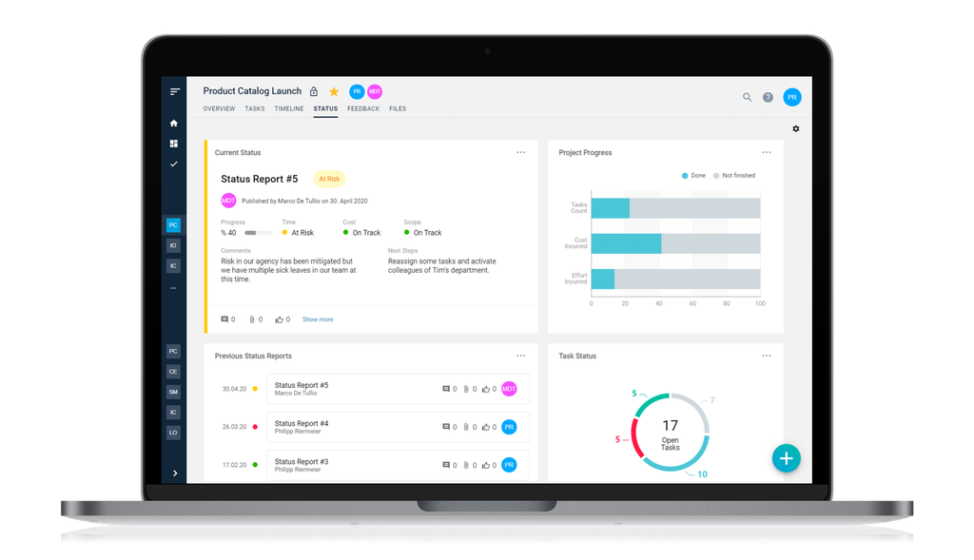This screenshot has width=974, height=560.
Task: Click the Tasks Count done bar
Action: [610, 208]
